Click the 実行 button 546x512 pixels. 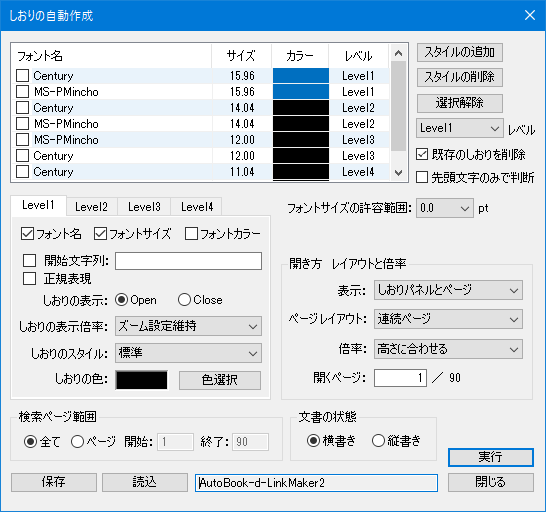click(x=491, y=457)
